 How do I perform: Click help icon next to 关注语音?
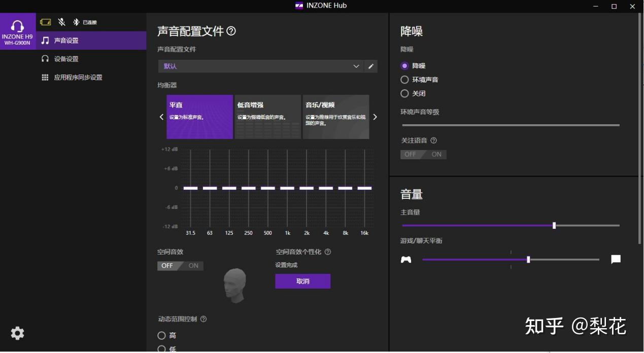click(x=433, y=140)
